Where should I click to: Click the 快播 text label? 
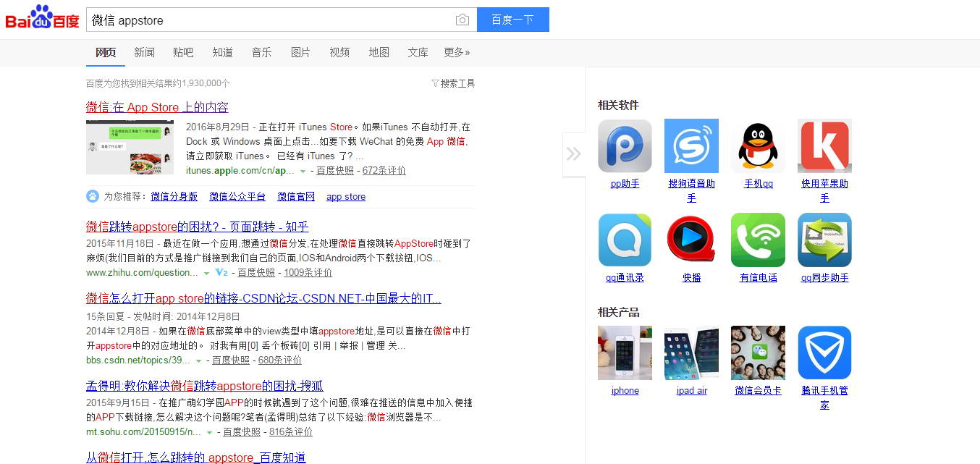[x=691, y=278]
